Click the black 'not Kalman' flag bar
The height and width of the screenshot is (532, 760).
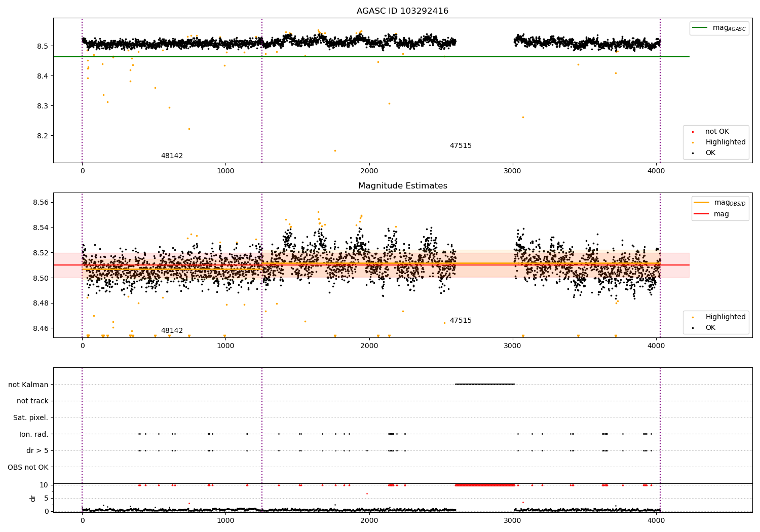point(485,385)
